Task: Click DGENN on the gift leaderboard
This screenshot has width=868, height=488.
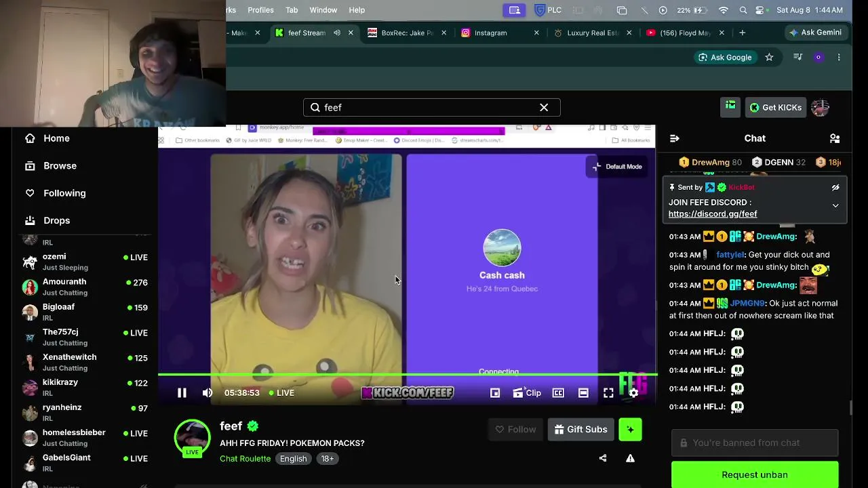Action: [778, 162]
